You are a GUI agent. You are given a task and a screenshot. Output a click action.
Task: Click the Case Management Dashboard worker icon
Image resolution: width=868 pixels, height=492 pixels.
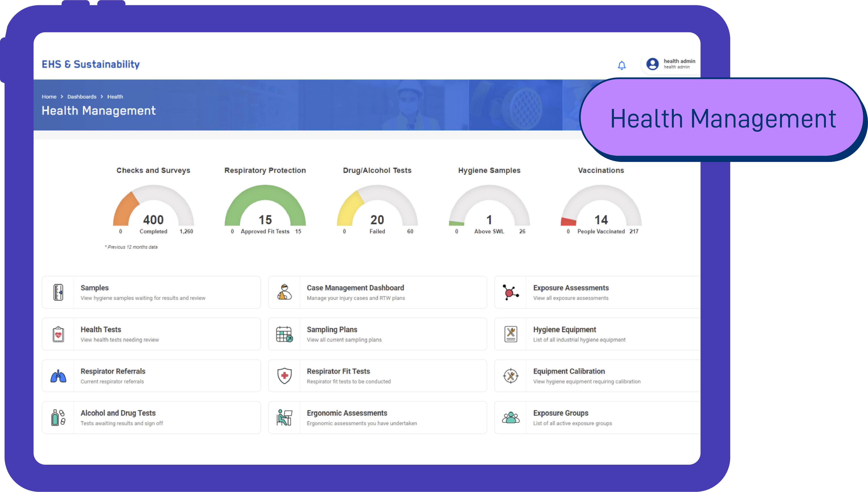click(x=284, y=292)
